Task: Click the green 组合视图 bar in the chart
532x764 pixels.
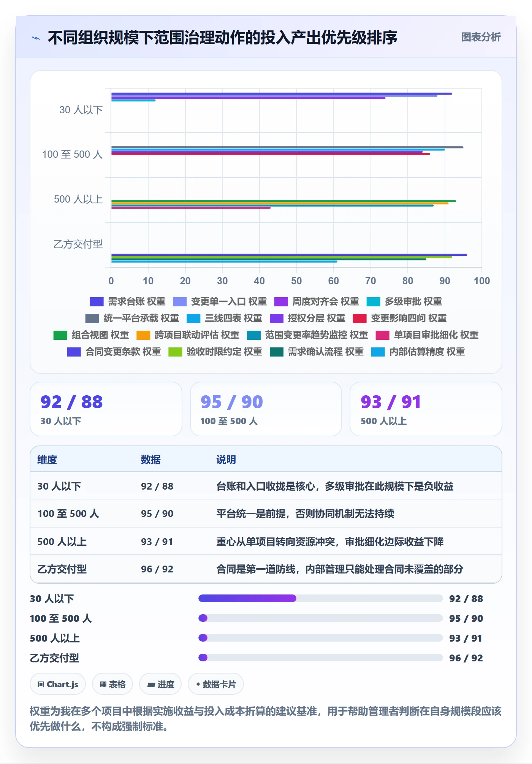Action: point(283,201)
